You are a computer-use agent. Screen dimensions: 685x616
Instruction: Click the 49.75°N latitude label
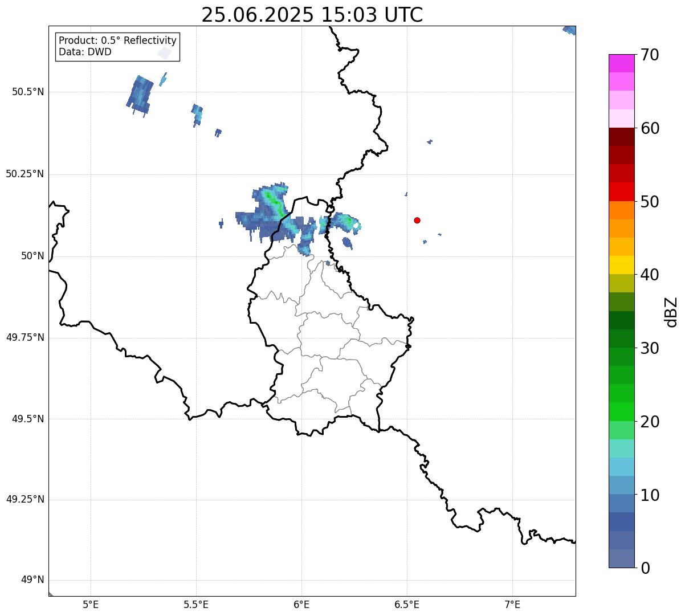tap(25, 337)
